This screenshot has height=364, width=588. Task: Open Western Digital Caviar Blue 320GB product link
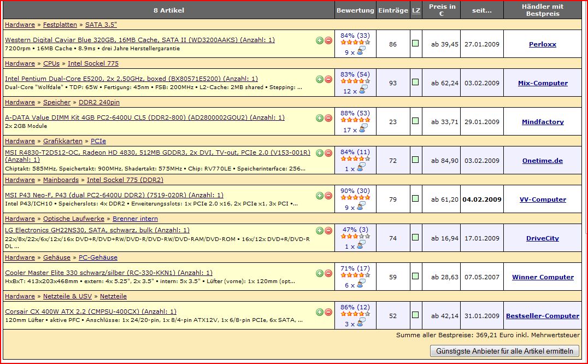(x=140, y=40)
